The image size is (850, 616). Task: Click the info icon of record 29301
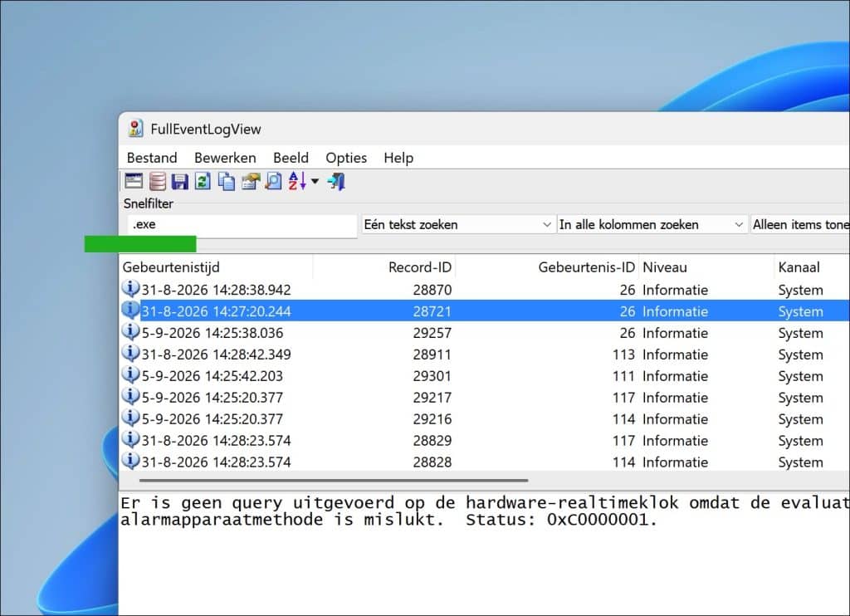pos(130,375)
